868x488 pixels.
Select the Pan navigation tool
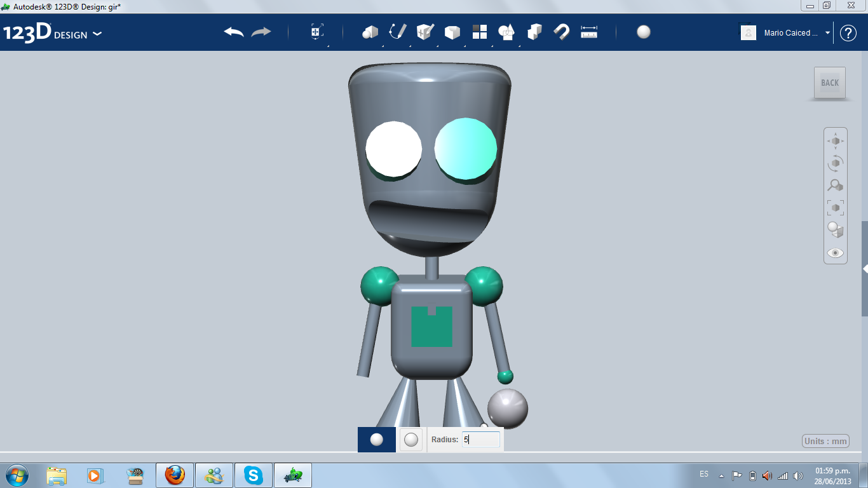tap(836, 140)
